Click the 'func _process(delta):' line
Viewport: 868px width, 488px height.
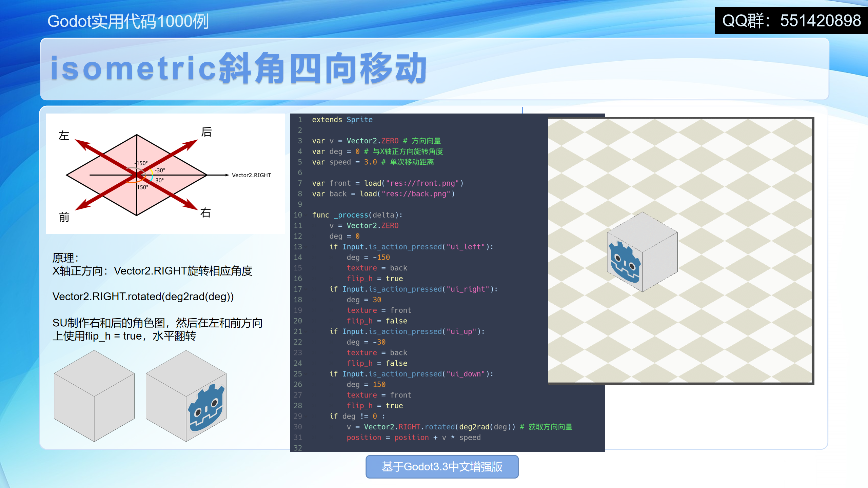tap(357, 215)
